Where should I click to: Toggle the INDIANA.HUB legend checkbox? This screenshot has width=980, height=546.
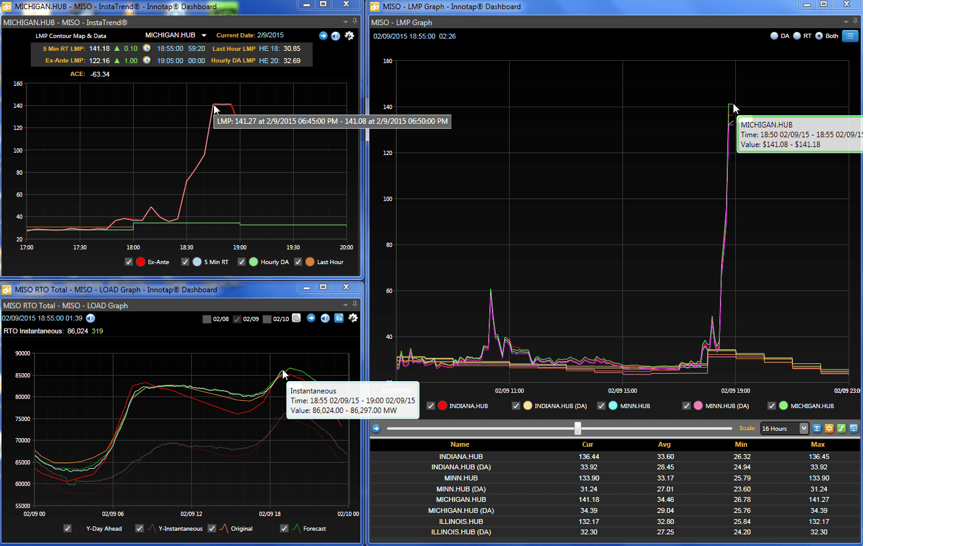431,406
